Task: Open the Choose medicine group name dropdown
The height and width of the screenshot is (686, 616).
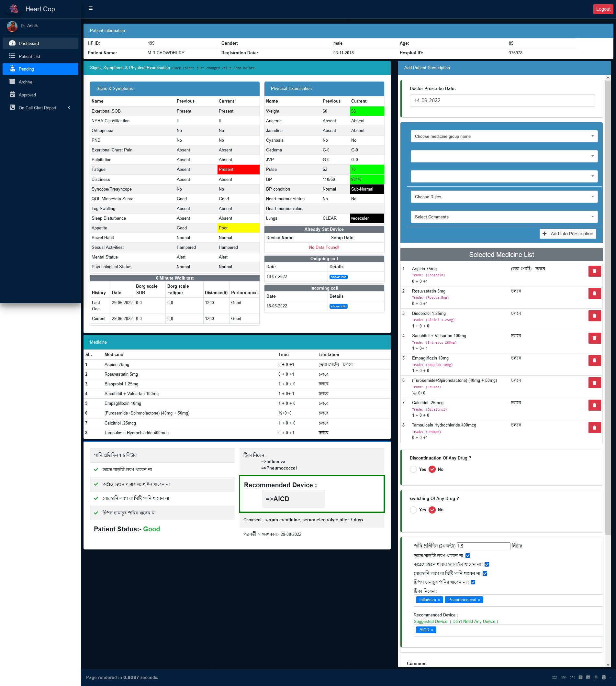Action: point(504,136)
